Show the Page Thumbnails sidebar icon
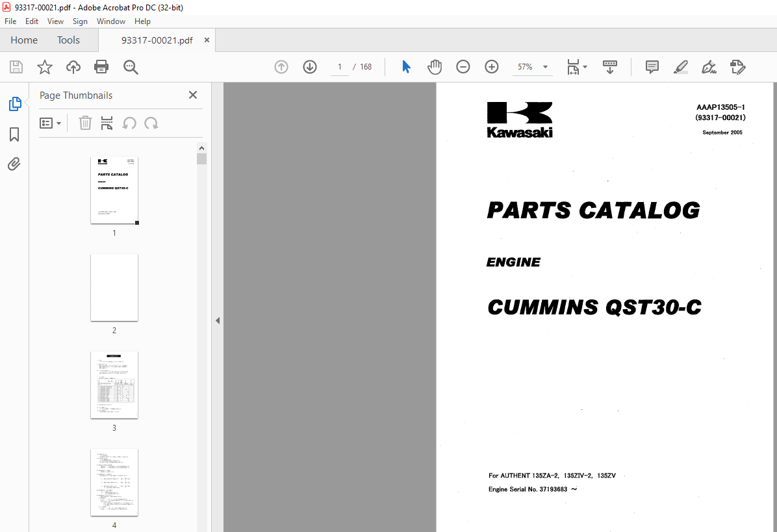The width and height of the screenshot is (777, 532). [15, 104]
